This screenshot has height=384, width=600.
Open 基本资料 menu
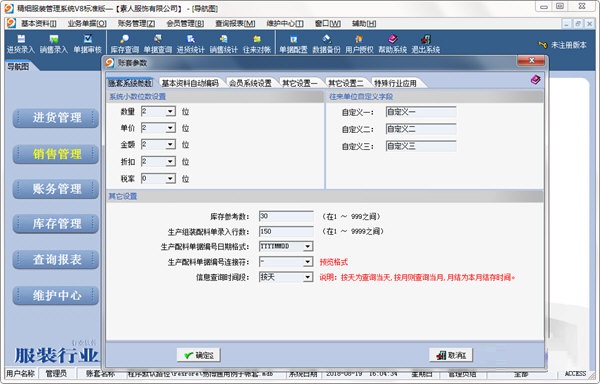pyautogui.click(x=38, y=23)
